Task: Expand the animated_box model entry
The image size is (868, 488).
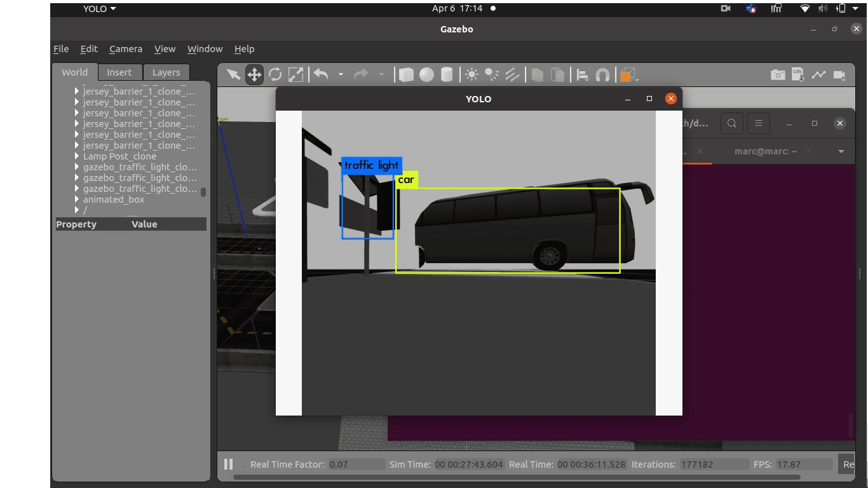Action: pos(78,200)
